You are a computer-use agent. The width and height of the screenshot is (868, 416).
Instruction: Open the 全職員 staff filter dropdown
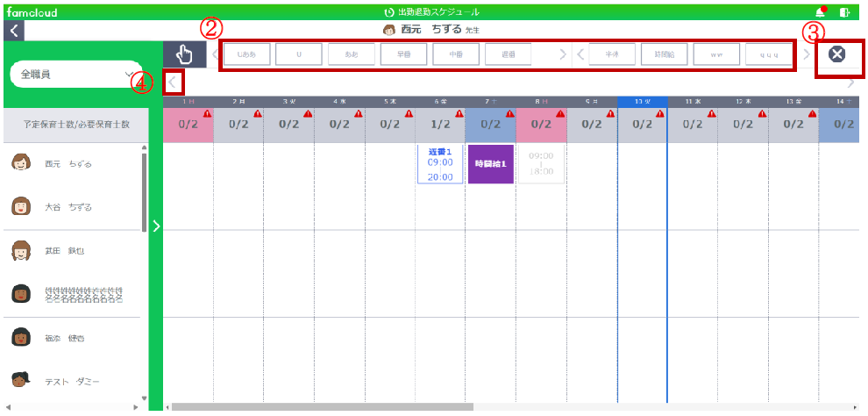[75, 75]
